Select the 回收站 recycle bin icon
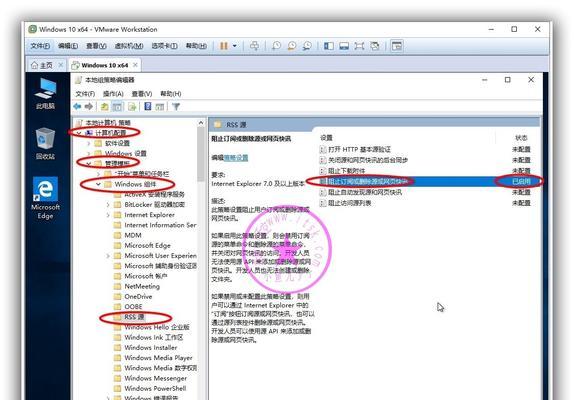This screenshot has width=574, height=400. [45, 143]
